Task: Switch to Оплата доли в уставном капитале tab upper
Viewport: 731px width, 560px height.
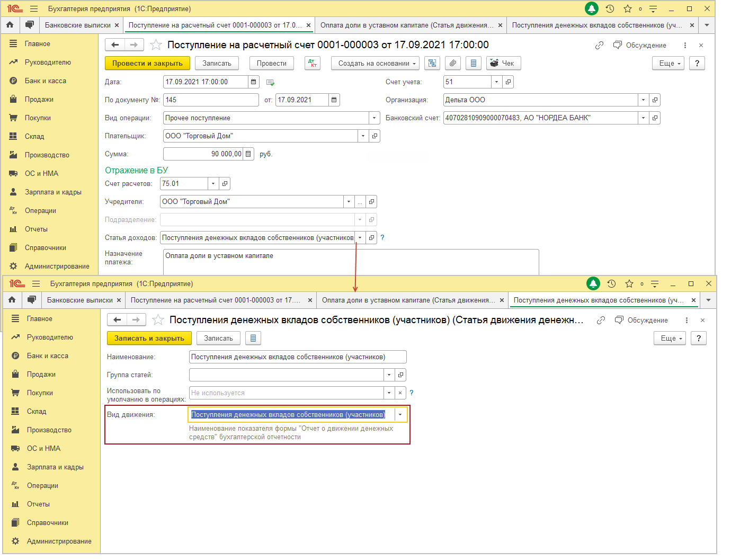Action: pos(407,25)
